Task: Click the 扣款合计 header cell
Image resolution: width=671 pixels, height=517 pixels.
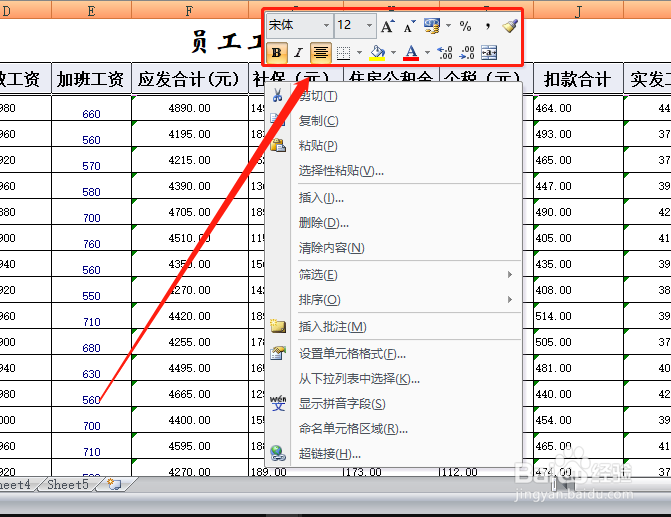Action: click(x=578, y=79)
